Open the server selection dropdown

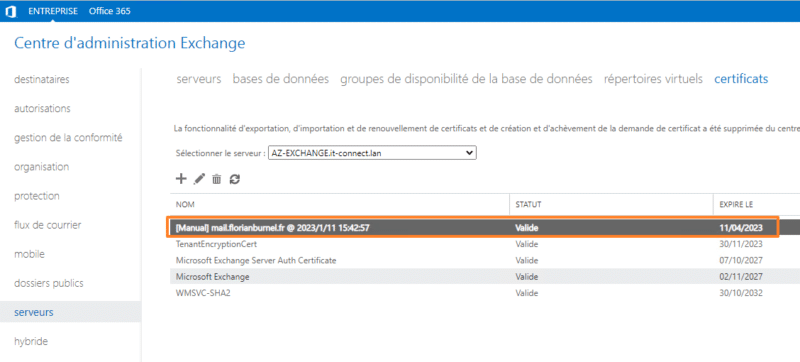(x=372, y=153)
